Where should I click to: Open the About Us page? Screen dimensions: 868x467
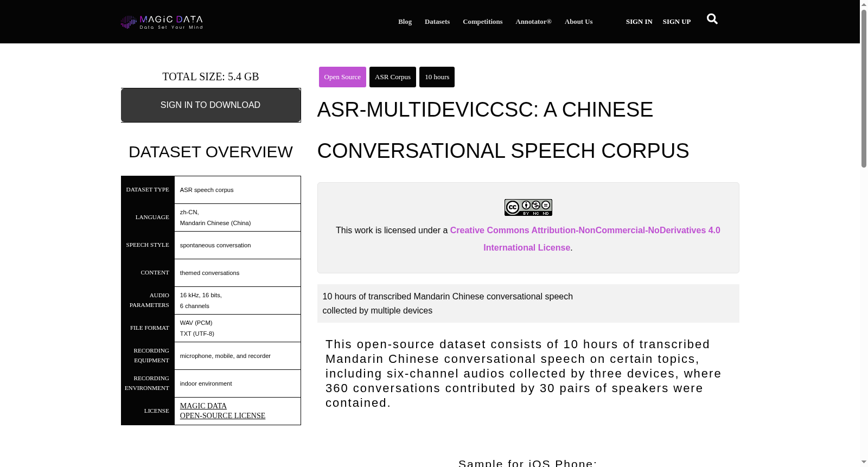pyautogui.click(x=578, y=22)
